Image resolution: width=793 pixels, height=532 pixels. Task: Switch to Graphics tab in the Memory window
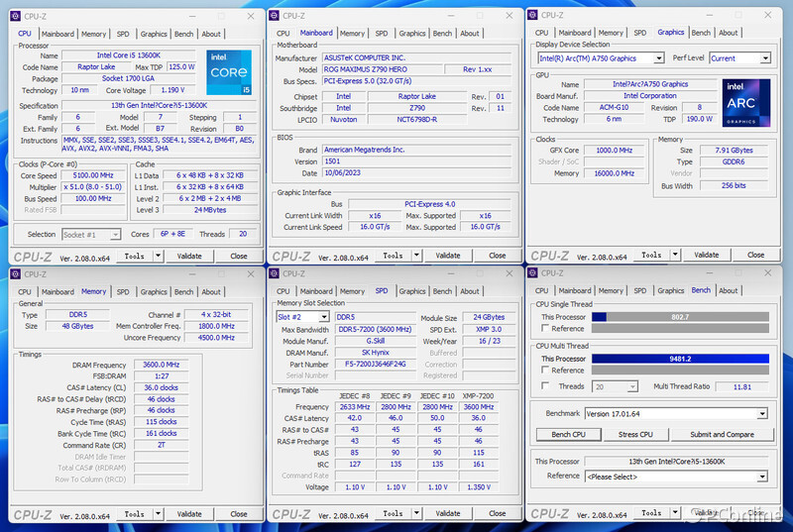point(154,292)
